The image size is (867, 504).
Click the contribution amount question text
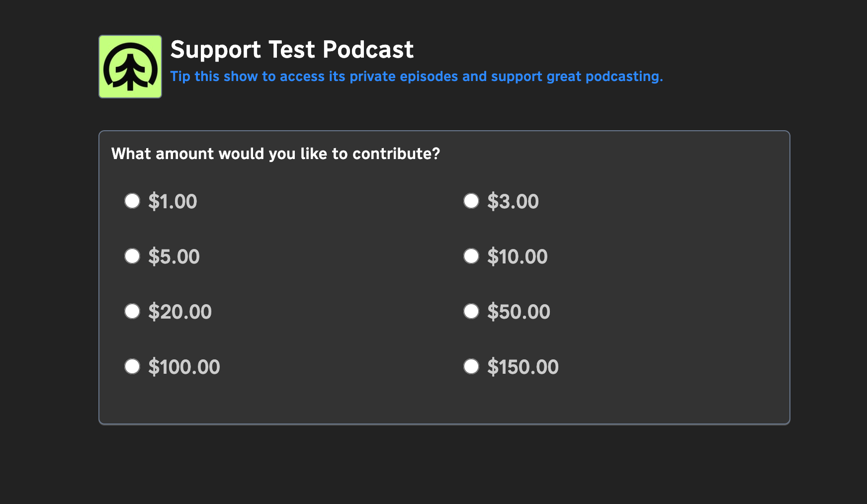point(275,154)
